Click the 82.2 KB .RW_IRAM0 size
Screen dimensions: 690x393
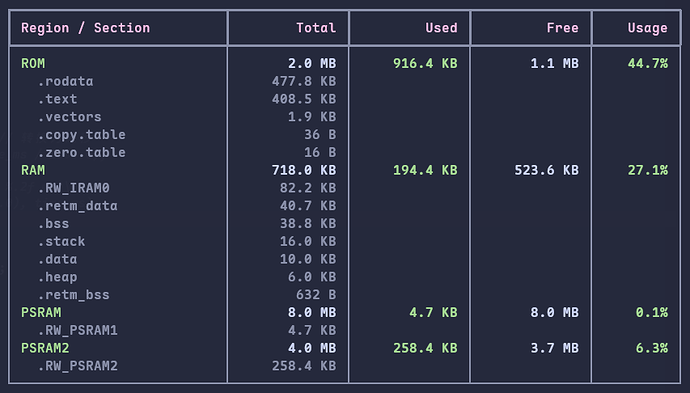308,188
